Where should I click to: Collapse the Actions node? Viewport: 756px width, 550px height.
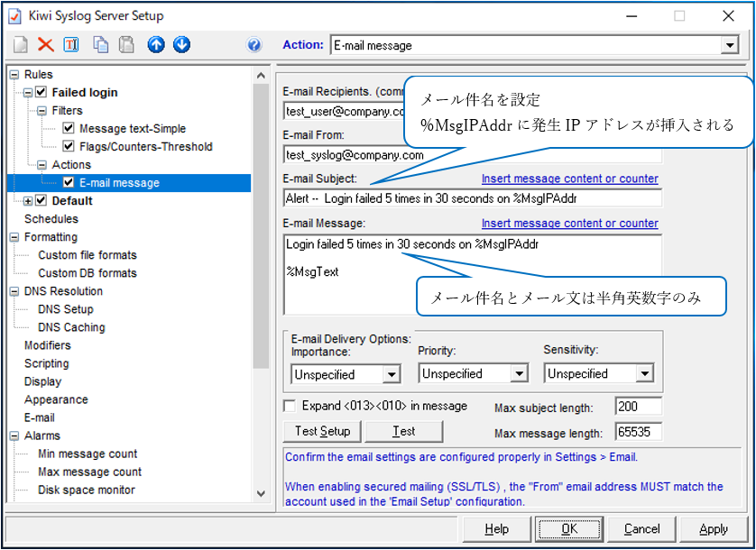[41, 165]
